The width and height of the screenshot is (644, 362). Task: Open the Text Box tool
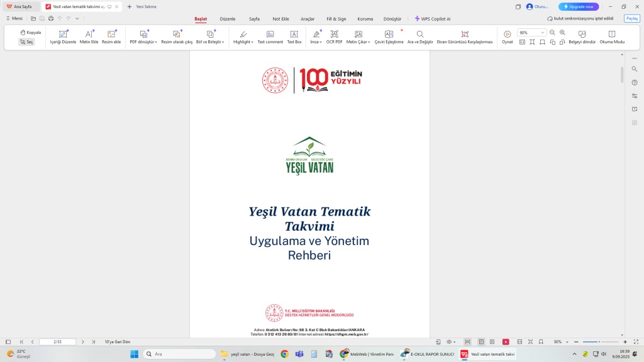click(x=294, y=34)
